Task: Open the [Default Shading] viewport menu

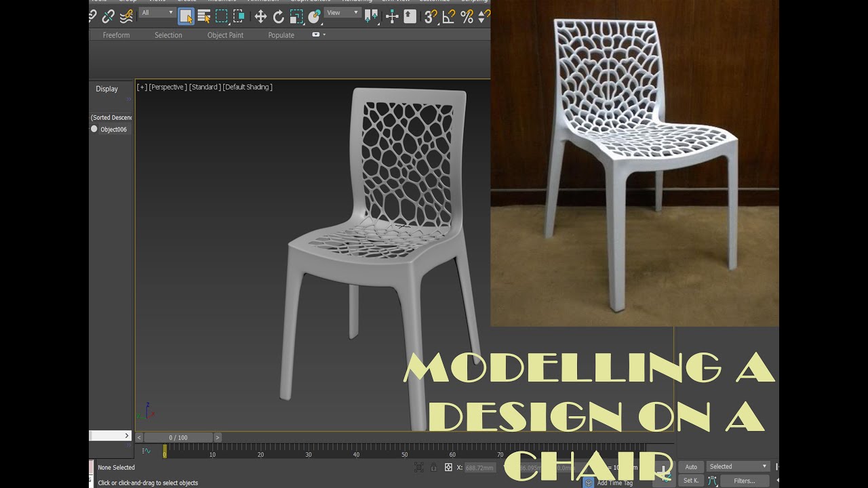Action: (248, 87)
